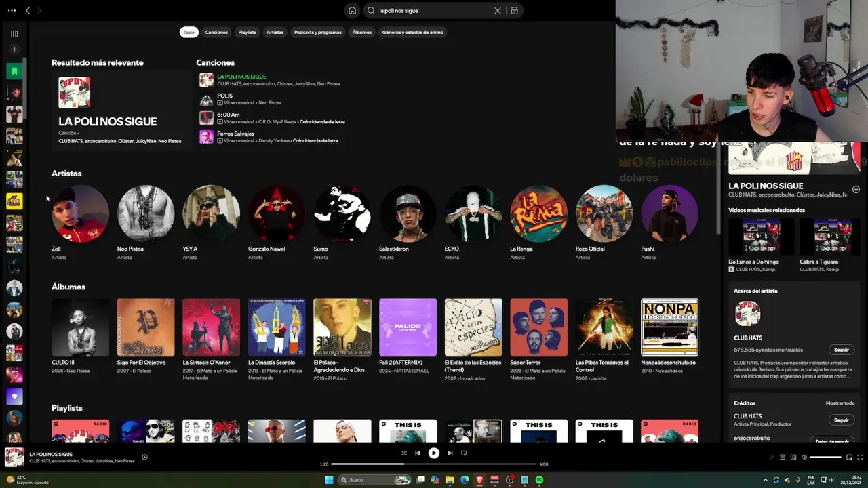Follow CLUB HATS in Acerca del artista
The height and width of the screenshot is (488, 868).
point(842,350)
